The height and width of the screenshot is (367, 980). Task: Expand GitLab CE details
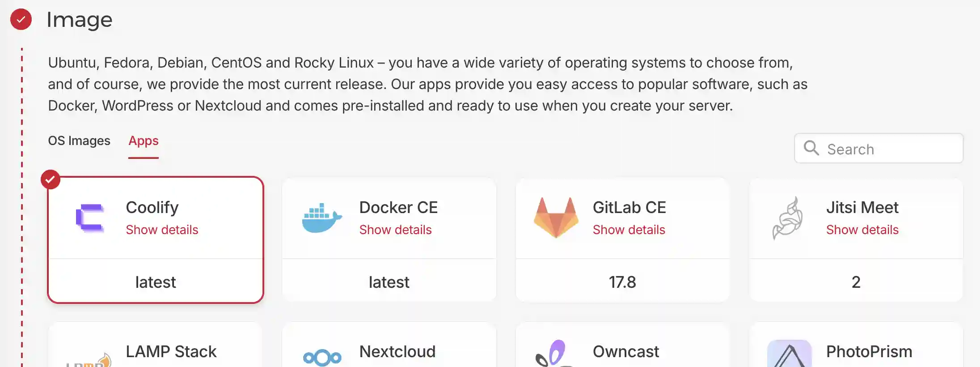629,230
